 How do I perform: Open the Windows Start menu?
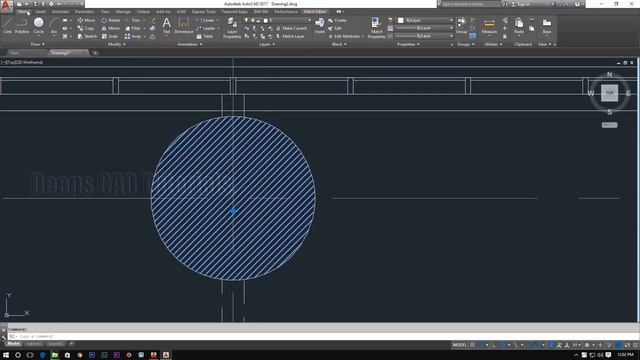coord(6,355)
